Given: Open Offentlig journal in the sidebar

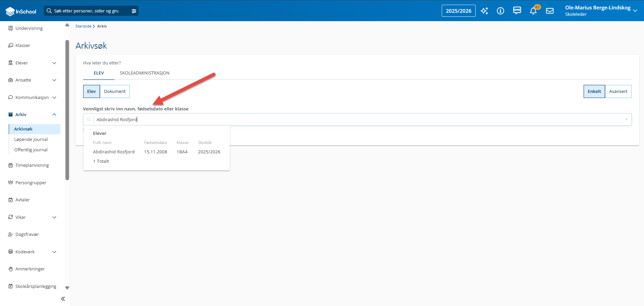Looking at the screenshot, I should click(x=31, y=150).
